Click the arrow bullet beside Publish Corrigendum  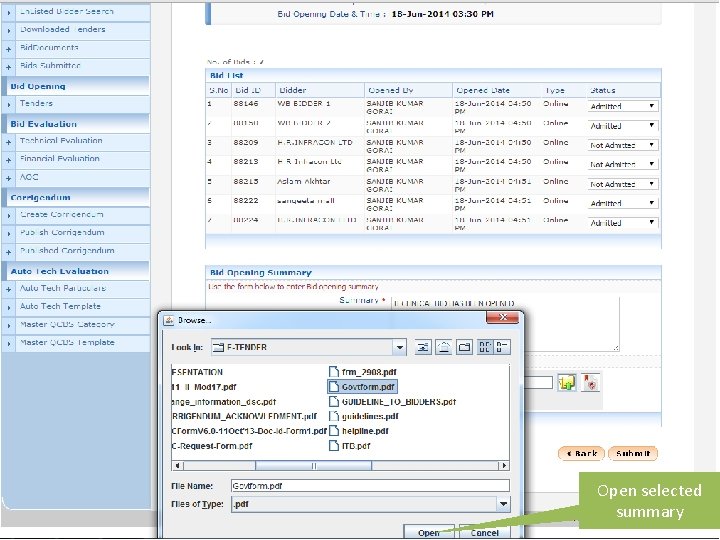point(8,234)
